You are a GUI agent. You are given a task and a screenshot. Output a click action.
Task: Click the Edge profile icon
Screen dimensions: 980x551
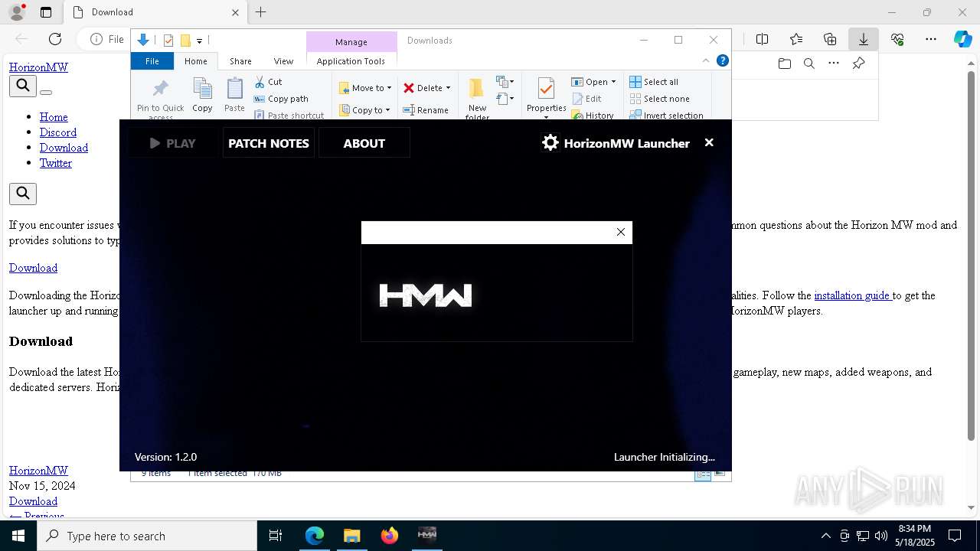16,12
